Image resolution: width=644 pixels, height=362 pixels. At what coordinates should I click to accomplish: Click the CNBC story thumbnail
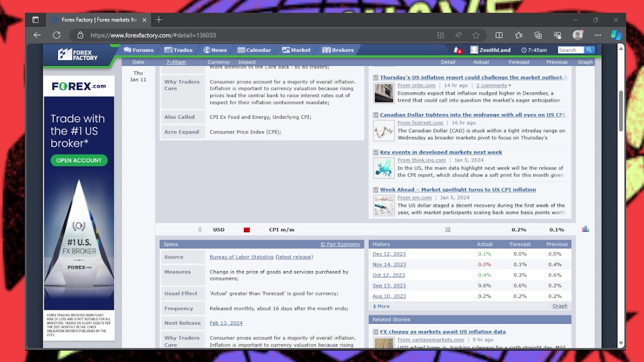pyautogui.click(x=384, y=94)
